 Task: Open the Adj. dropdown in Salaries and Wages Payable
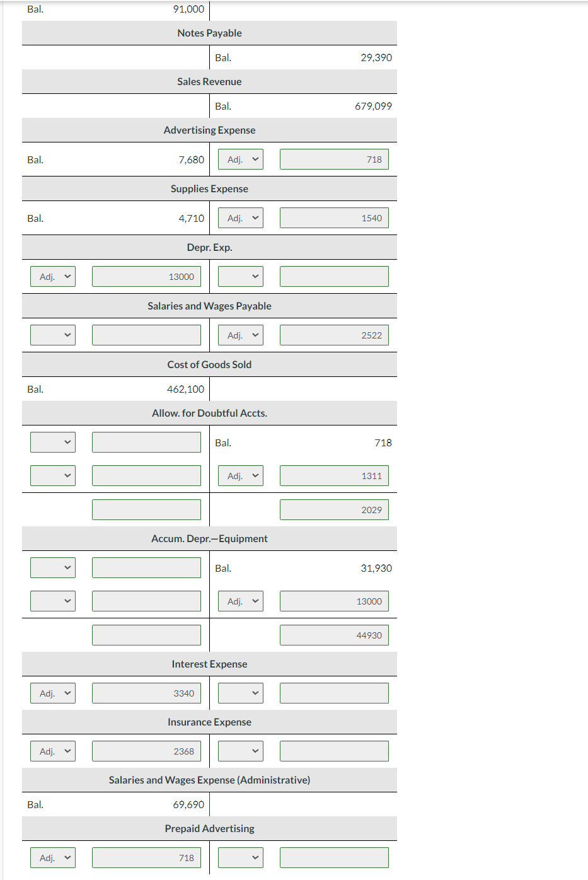[240, 335]
